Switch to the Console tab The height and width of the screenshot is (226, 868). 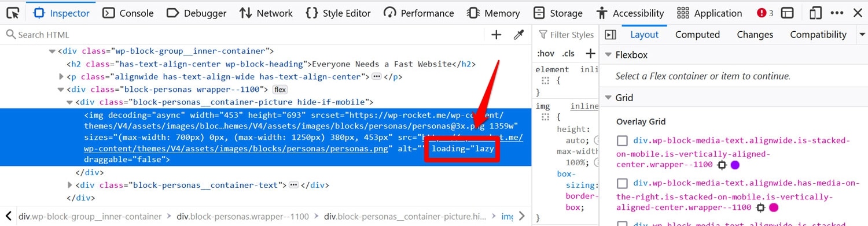129,13
